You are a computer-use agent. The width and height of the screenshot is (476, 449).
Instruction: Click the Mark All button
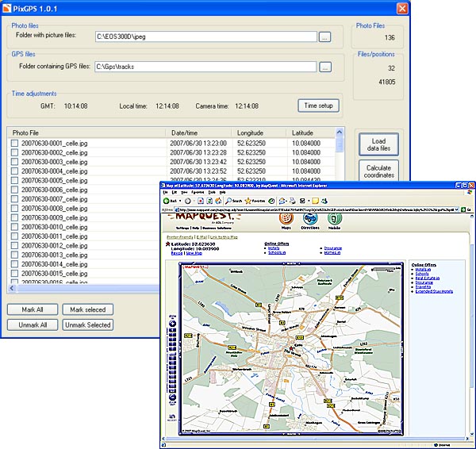click(x=33, y=309)
